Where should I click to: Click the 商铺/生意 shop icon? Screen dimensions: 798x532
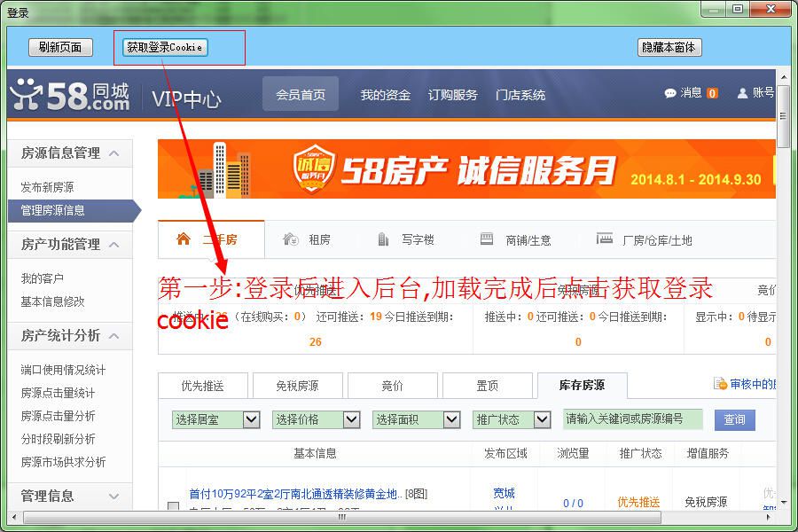487,239
